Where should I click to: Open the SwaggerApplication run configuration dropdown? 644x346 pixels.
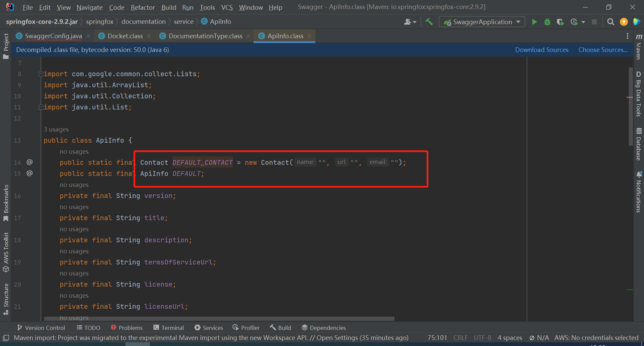(x=482, y=22)
